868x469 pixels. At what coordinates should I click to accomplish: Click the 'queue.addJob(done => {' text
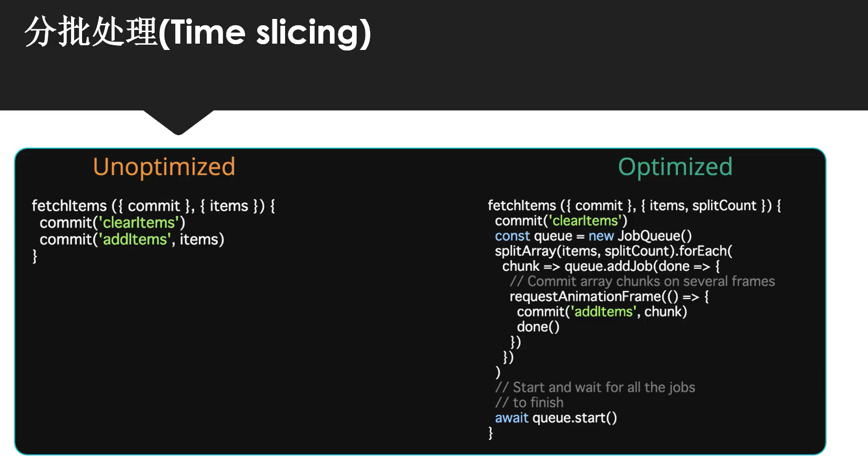click(642, 267)
